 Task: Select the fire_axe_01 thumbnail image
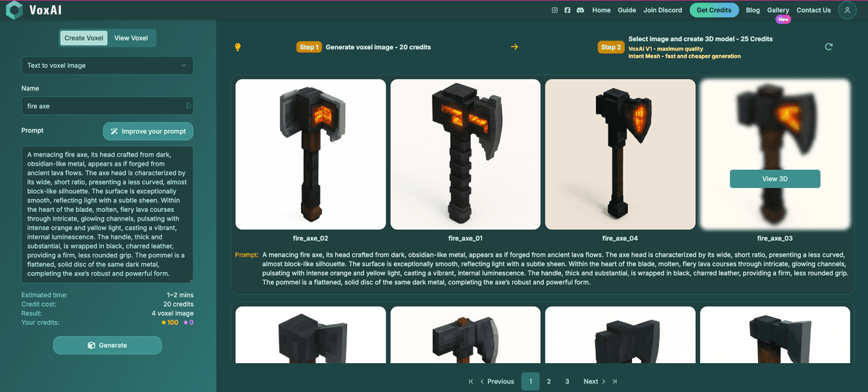coord(465,154)
